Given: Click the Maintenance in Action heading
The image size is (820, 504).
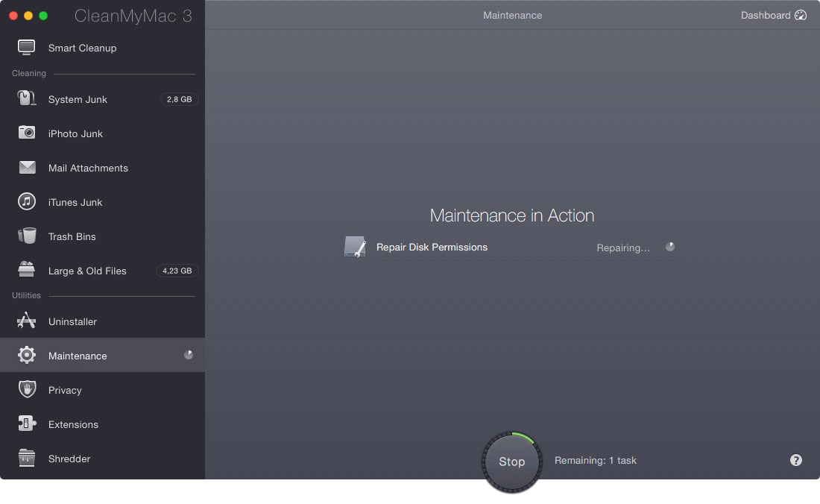Looking at the screenshot, I should click(x=511, y=215).
